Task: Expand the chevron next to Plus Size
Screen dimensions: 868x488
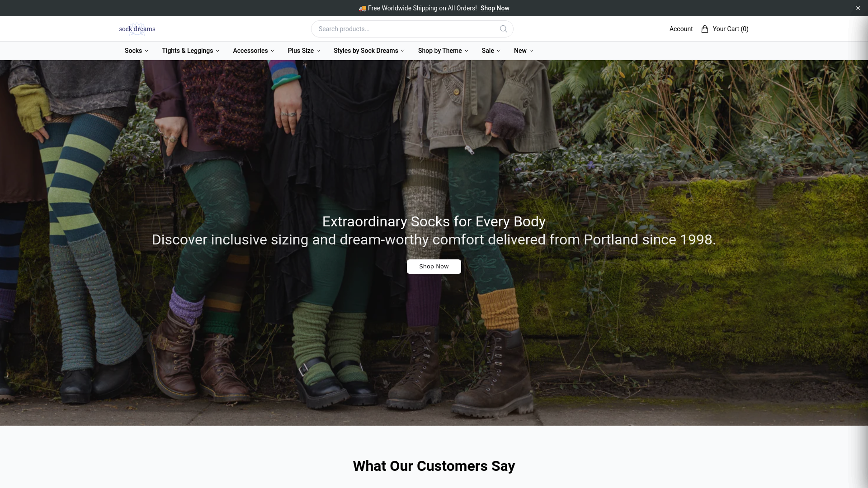Action: [318, 51]
